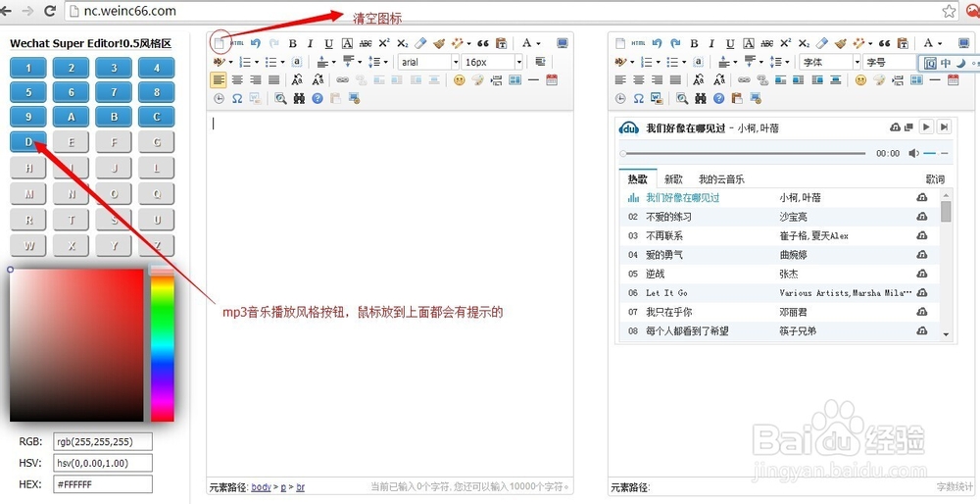Expand line height options in left editor
This screenshot has width=980, height=504.
[x=385, y=62]
